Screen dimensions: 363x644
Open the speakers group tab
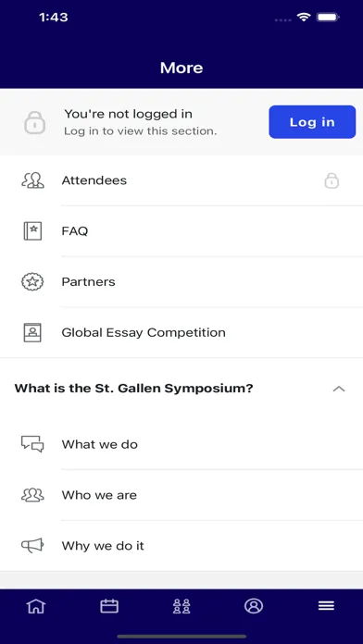tap(181, 606)
